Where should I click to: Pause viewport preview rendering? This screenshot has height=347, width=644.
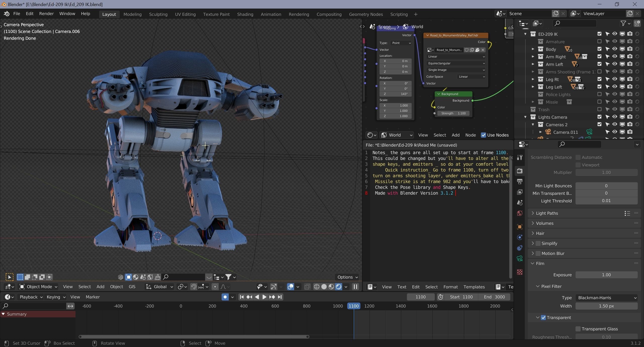click(355, 287)
